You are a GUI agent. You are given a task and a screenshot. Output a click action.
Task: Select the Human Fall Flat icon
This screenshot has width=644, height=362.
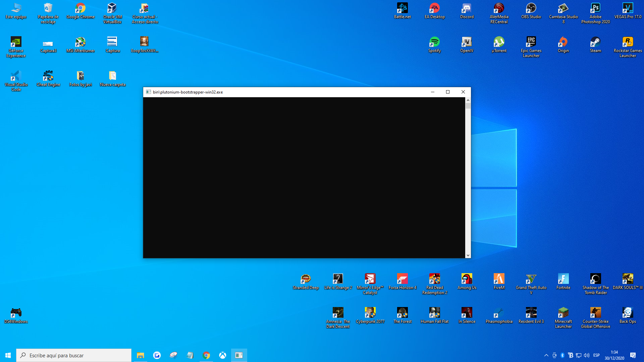click(x=435, y=316)
